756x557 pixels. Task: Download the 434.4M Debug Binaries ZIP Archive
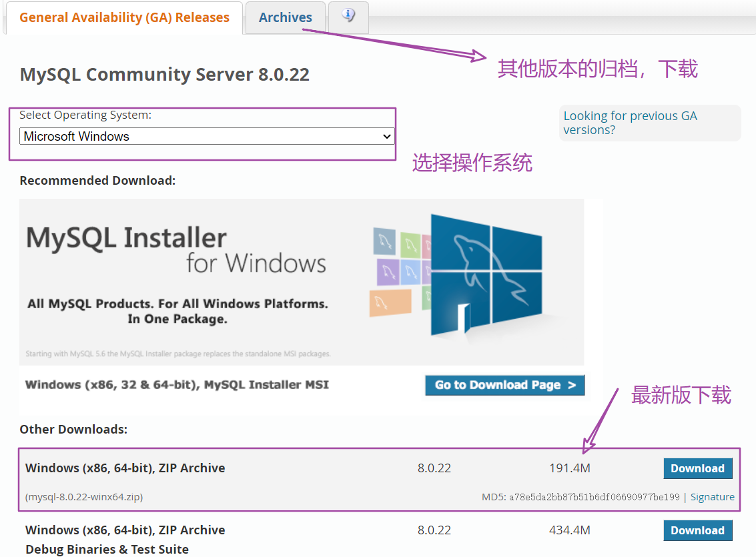(698, 530)
